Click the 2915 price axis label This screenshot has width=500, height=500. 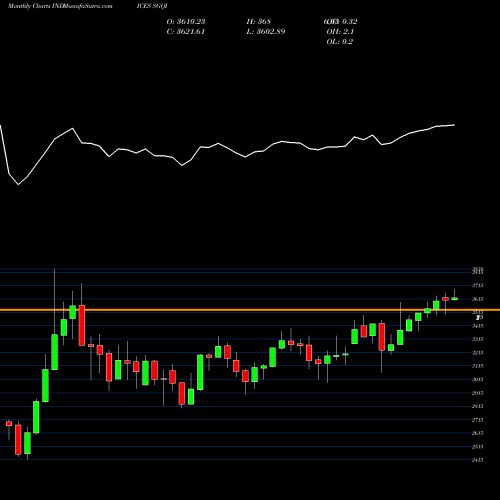point(478,393)
